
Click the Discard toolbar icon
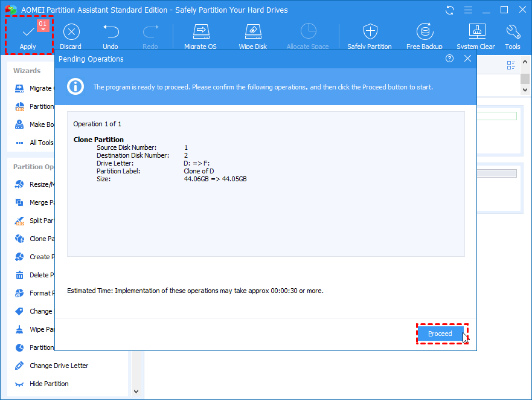pyautogui.click(x=71, y=32)
